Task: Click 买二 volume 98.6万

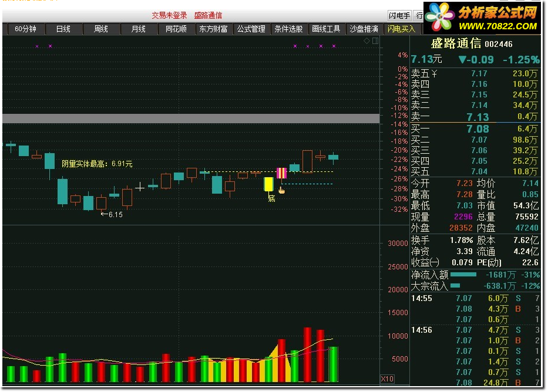Action: [525, 140]
